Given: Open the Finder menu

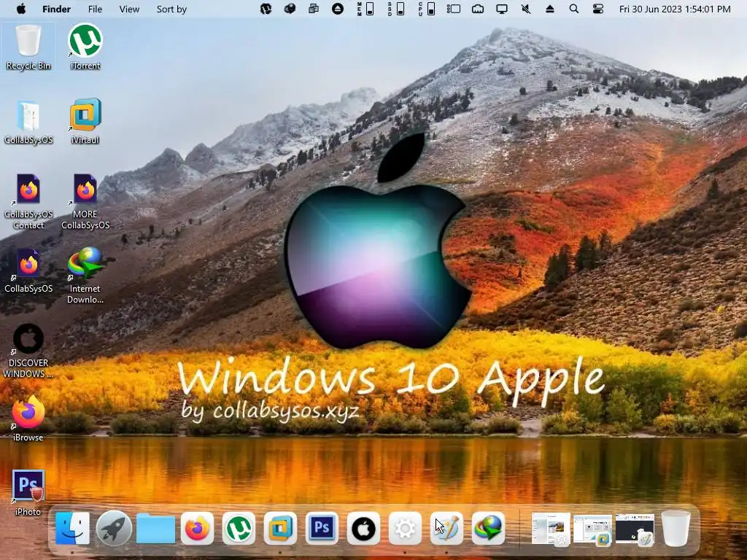Looking at the screenshot, I should (56, 9).
